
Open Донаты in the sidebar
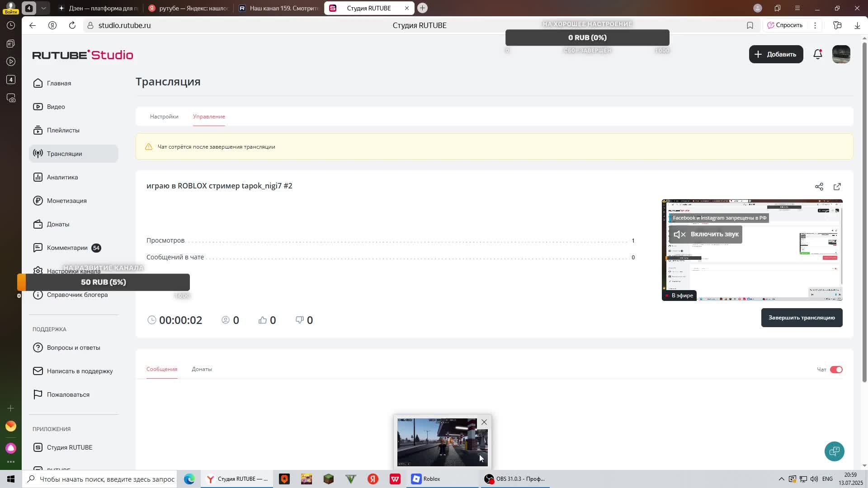tap(58, 224)
